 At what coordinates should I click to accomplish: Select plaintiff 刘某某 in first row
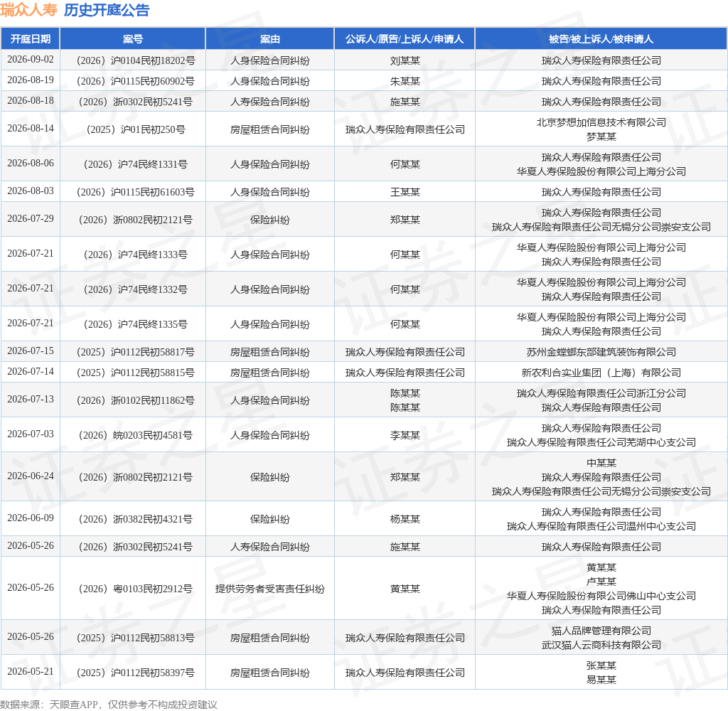click(405, 61)
